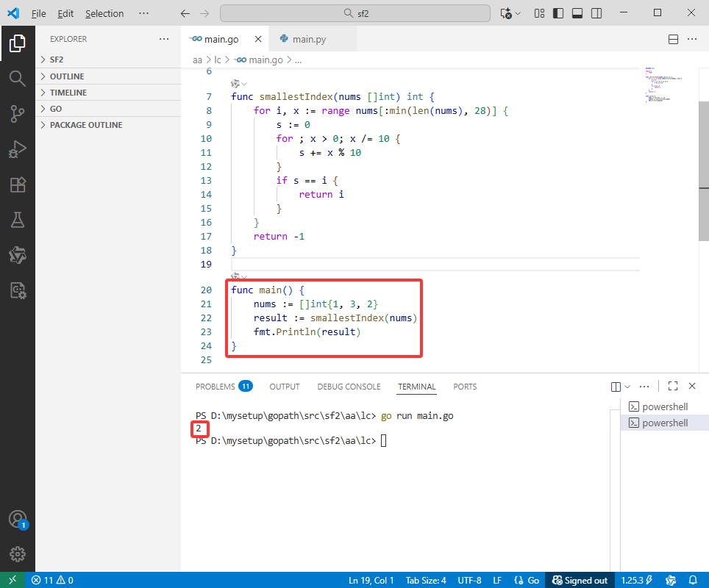Open Explorer Views and More Actions

tap(164, 39)
